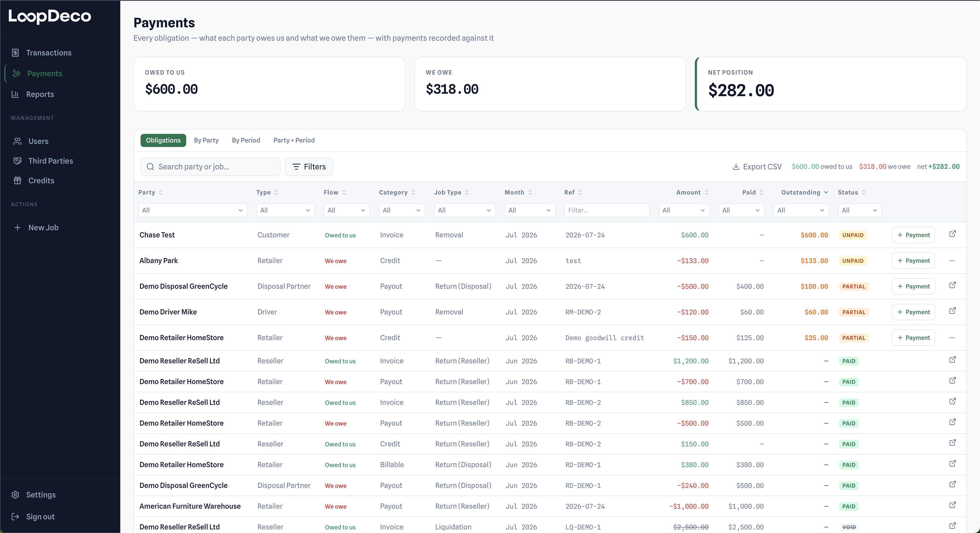980x533 pixels.
Task: Click the LoopDeco logo
Action: click(x=50, y=16)
